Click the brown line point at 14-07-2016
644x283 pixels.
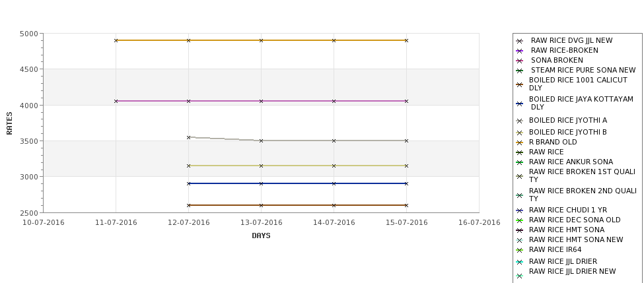(334, 205)
